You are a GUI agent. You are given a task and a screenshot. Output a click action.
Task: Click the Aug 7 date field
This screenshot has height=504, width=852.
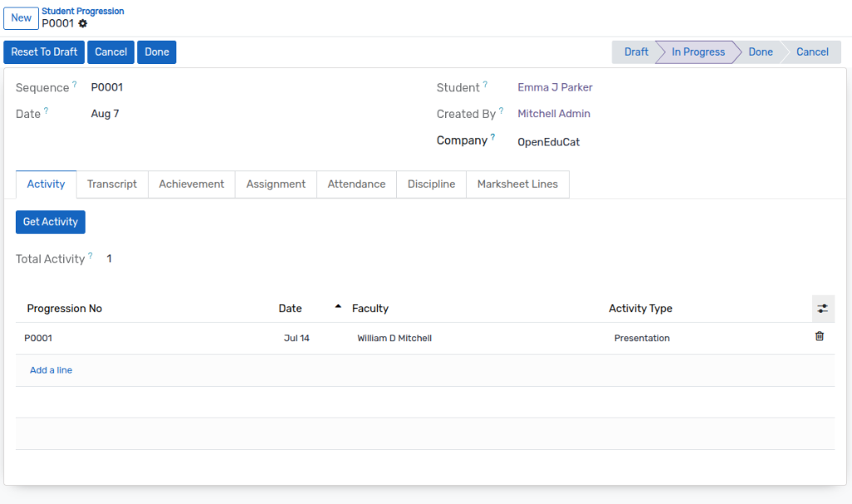pos(105,114)
